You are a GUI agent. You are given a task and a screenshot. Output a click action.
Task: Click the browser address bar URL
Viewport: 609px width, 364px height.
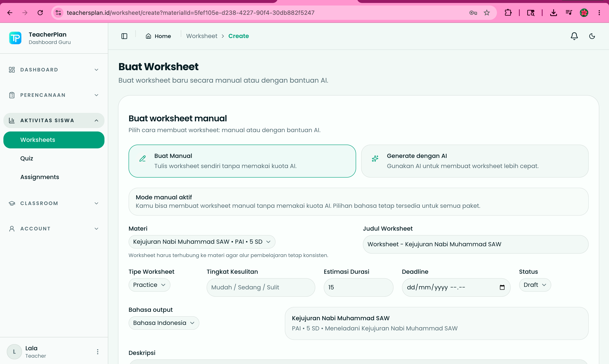pos(190,13)
